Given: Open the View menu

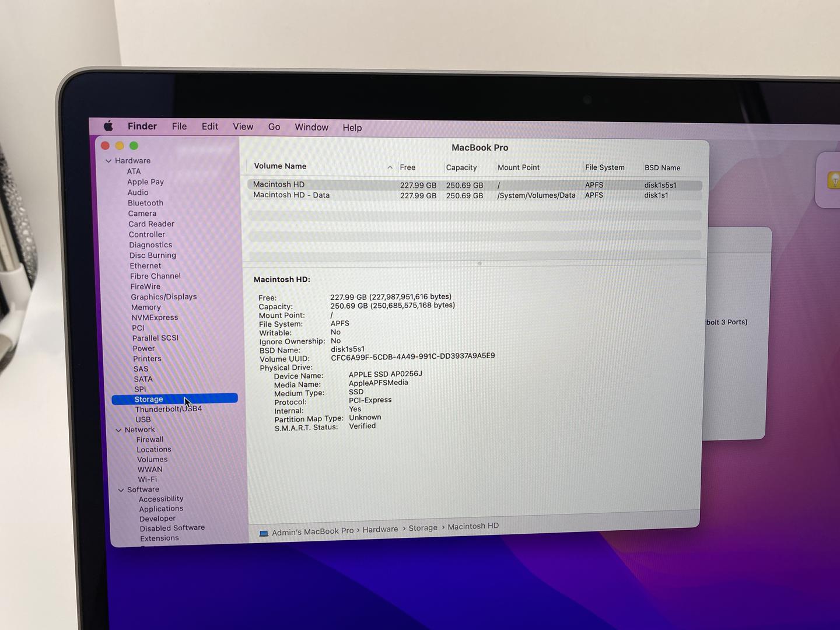Looking at the screenshot, I should coord(243,127).
